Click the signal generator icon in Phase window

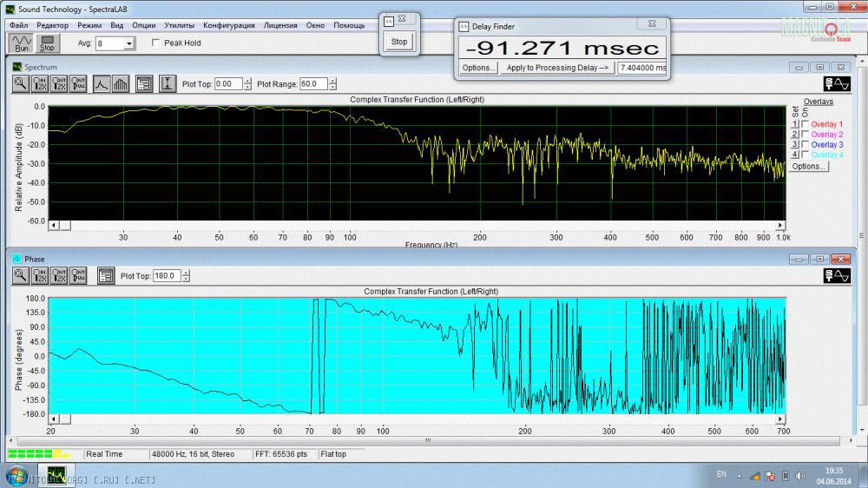tap(837, 275)
